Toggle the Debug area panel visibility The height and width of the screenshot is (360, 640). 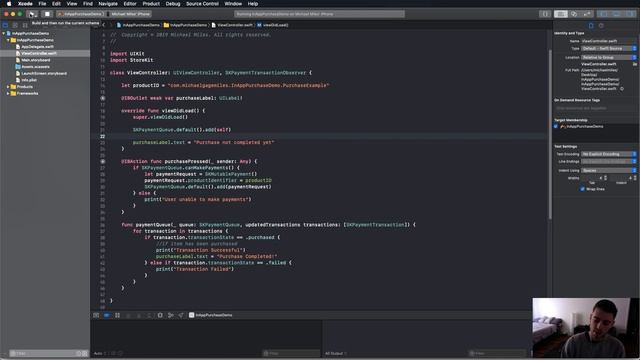(x=617, y=14)
